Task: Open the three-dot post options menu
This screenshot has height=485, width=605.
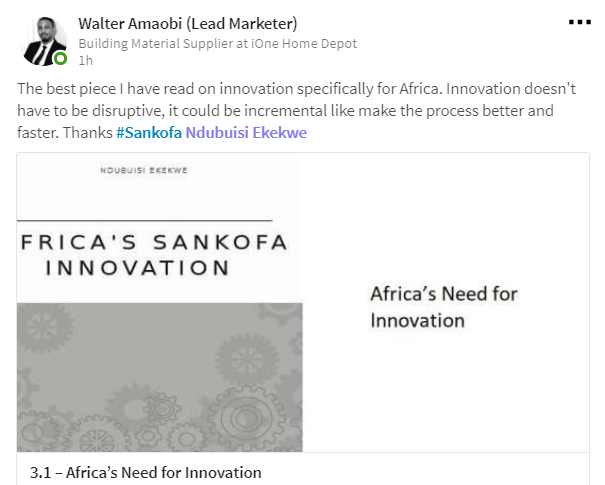Action: coord(579,22)
